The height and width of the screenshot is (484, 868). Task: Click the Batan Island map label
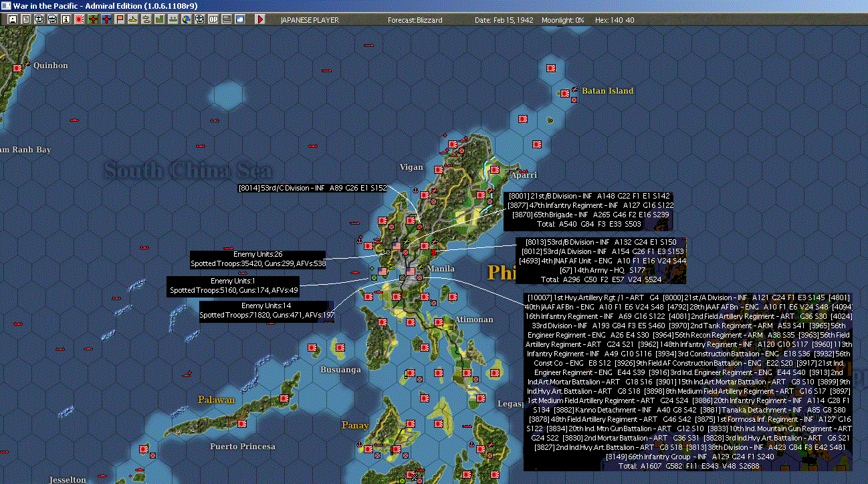click(x=607, y=91)
